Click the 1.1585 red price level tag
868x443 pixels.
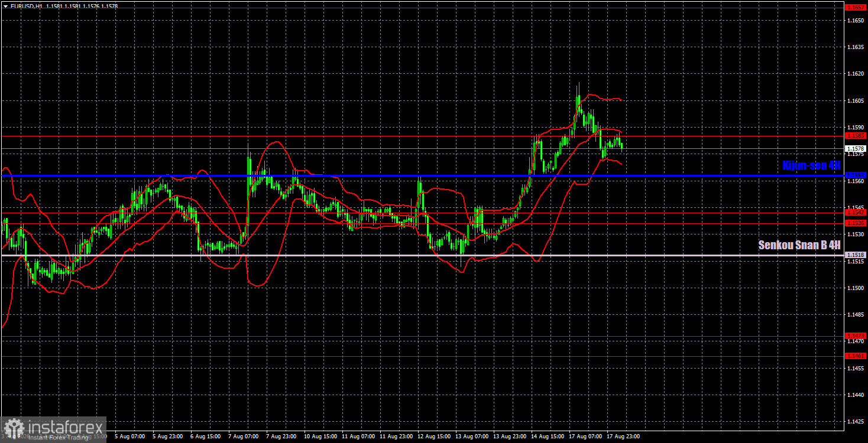tap(856, 136)
